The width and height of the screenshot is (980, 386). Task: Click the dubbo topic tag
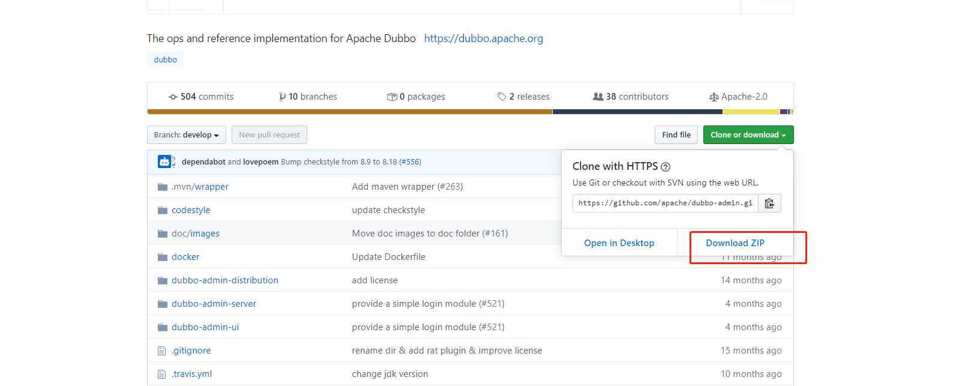tap(166, 59)
